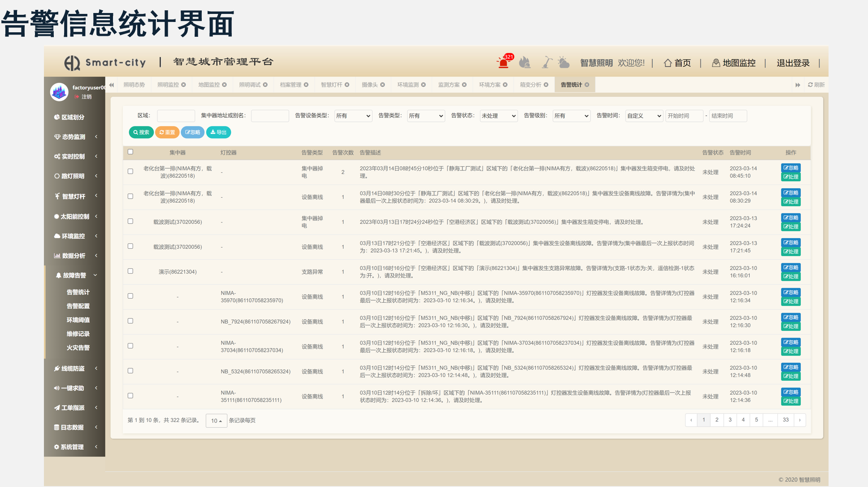Collapse the 故障告警 sidebar menu

pos(75,275)
